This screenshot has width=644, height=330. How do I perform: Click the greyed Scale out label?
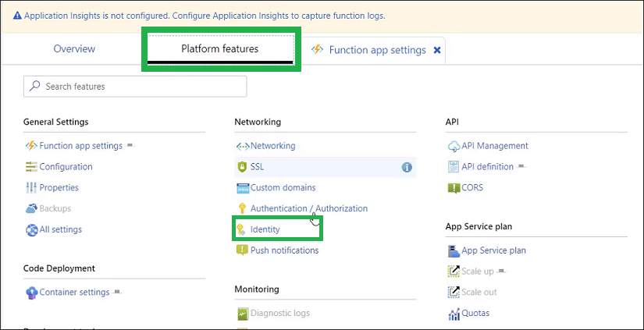pos(479,293)
